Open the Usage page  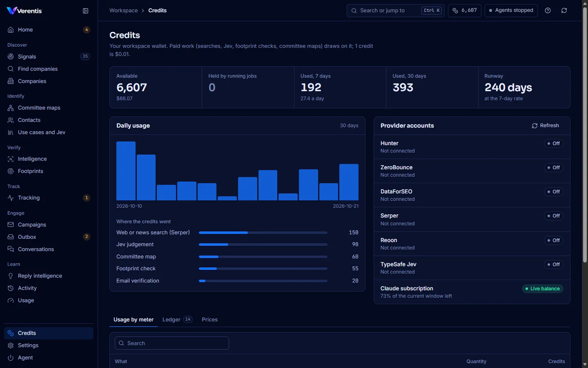(49, 300)
